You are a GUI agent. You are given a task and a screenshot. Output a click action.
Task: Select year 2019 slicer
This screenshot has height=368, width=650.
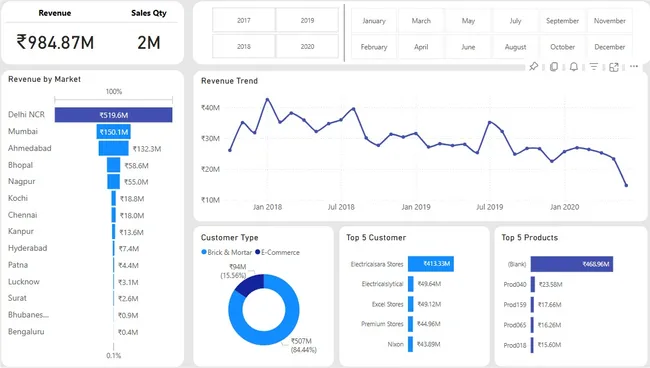(x=307, y=20)
